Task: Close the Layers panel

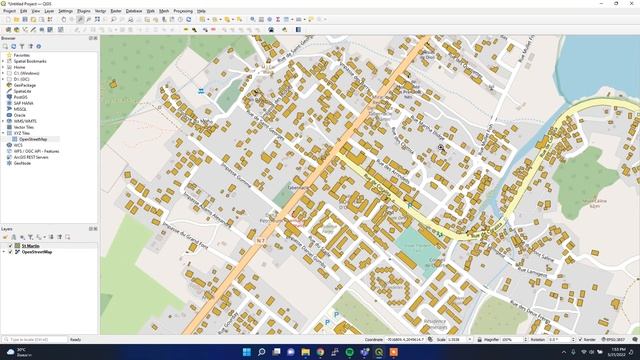Action: (96, 229)
